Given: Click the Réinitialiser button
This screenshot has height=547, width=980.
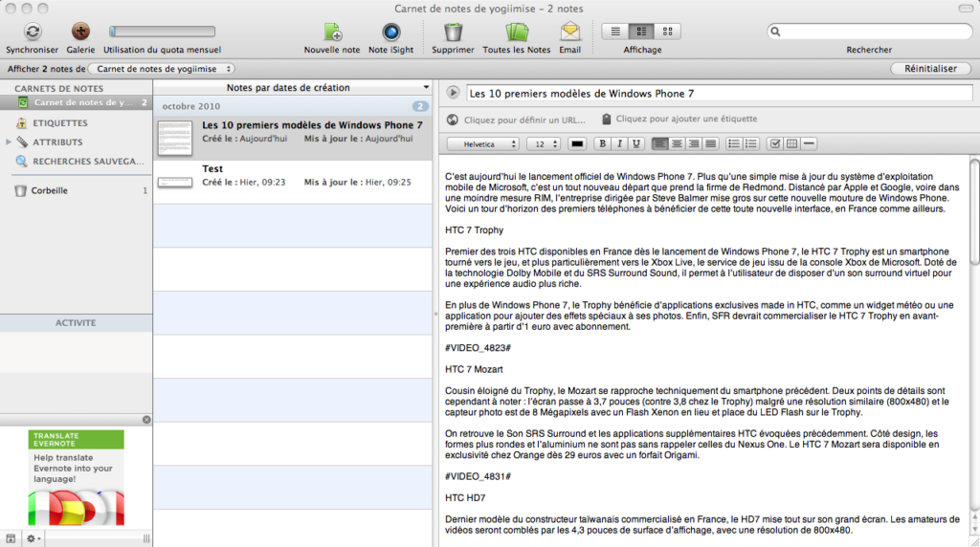Looking at the screenshot, I should [x=930, y=69].
